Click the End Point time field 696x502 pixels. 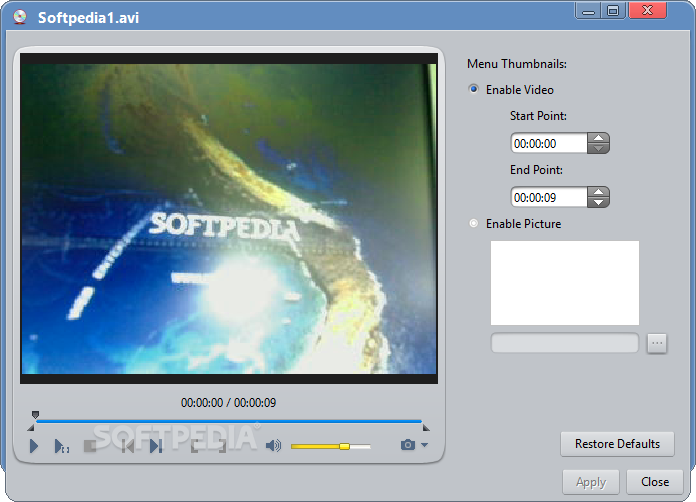coord(549,197)
